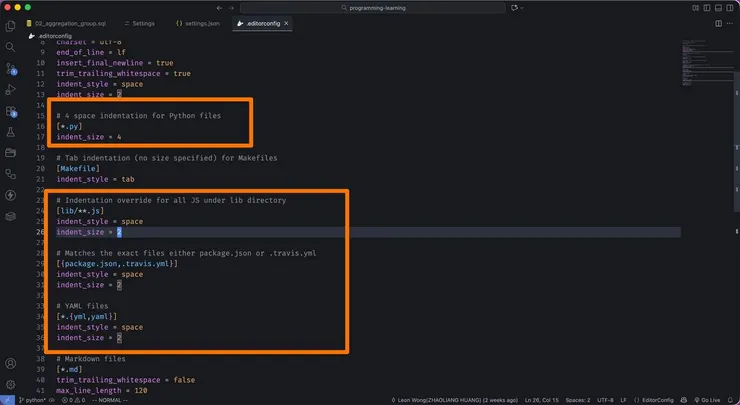Image resolution: width=740 pixels, height=405 pixels.
Task: Click the programming-learning command center search box
Action: click(373, 8)
